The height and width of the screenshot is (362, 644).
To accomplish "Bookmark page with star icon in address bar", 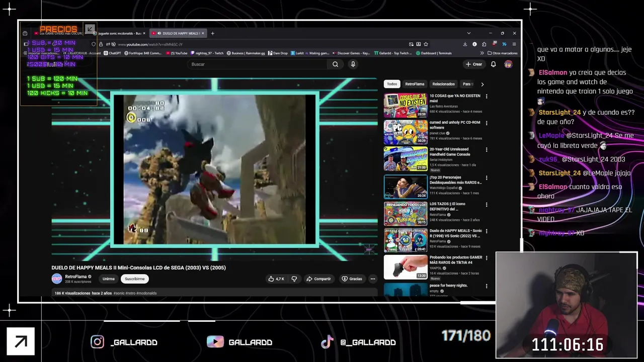I will click(x=426, y=44).
